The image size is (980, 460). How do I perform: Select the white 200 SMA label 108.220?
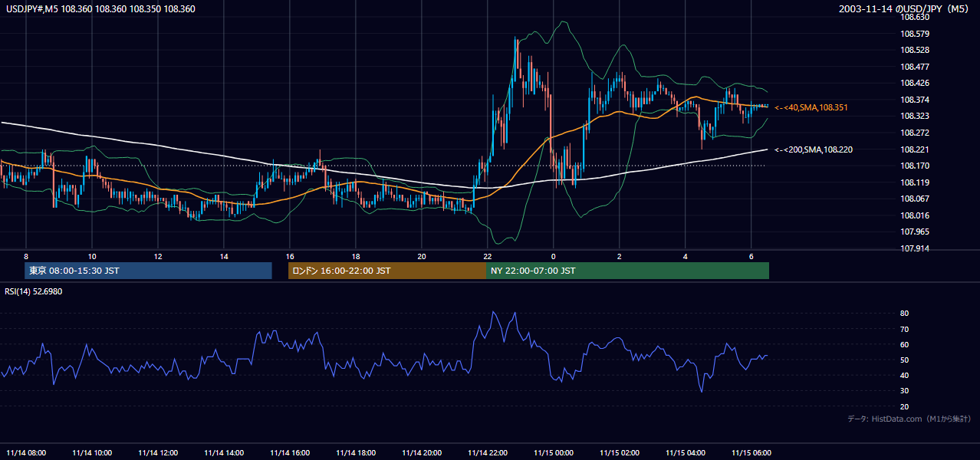pos(814,149)
